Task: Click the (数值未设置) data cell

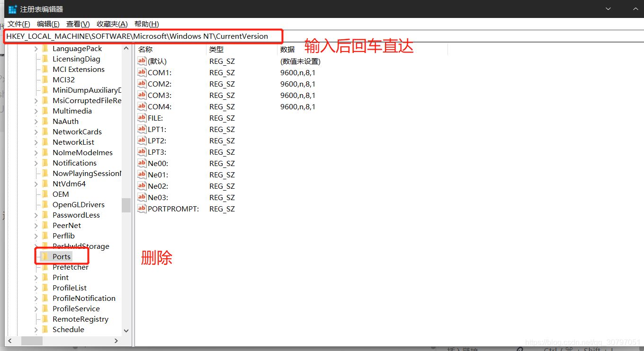Action: click(300, 61)
